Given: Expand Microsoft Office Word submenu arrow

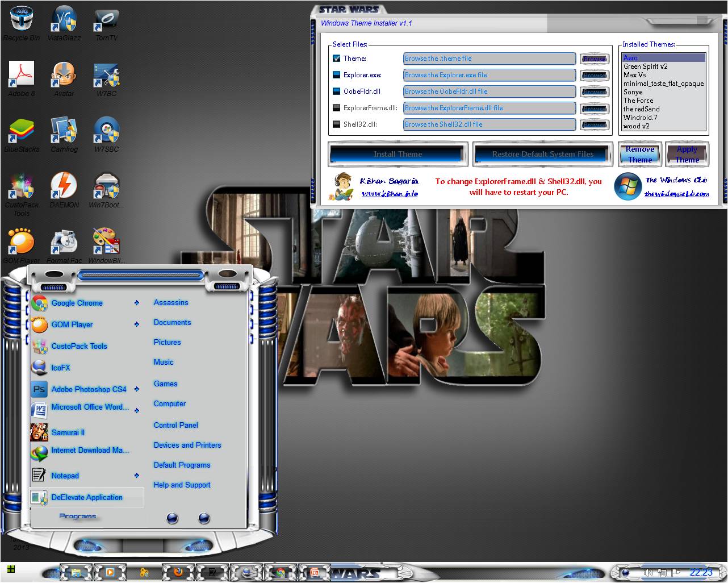Looking at the screenshot, I should pos(136,410).
